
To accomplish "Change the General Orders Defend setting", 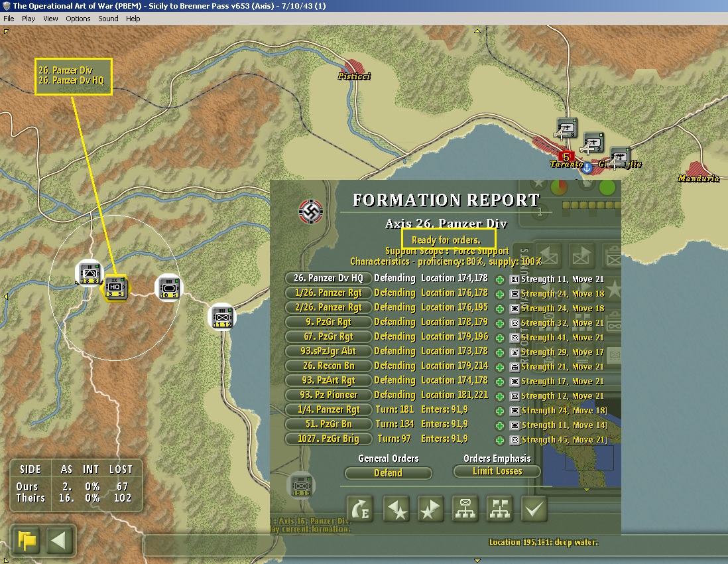I will pyautogui.click(x=388, y=473).
